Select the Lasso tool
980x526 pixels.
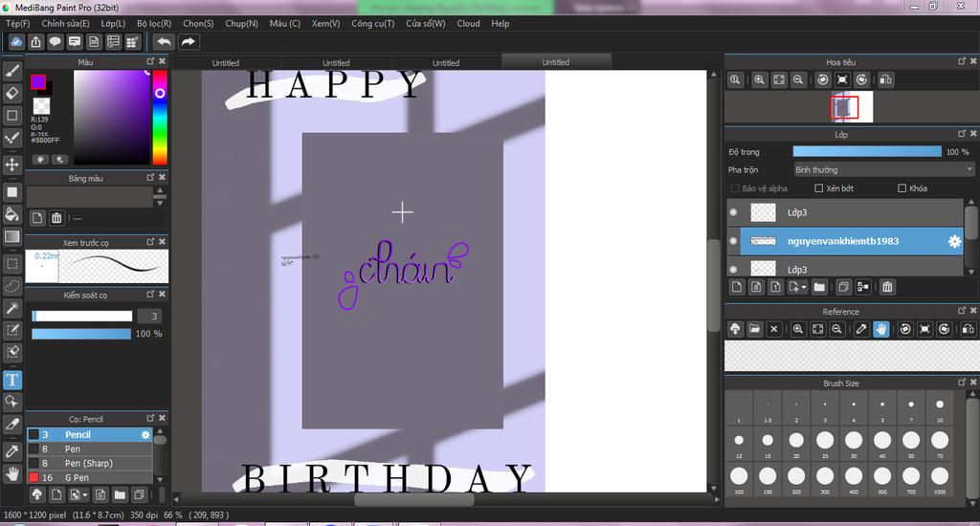tap(11, 286)
